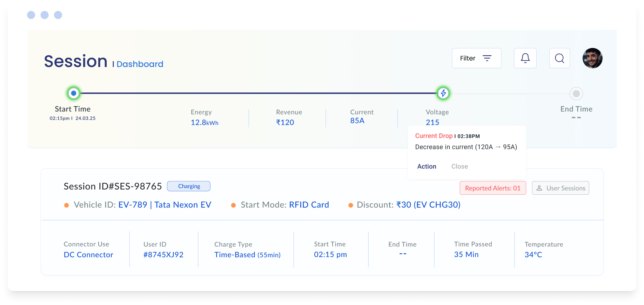The height and width of the screenshot is (305, 644).
Task: Click DC Connector value
Action: (x=88, y=255)
